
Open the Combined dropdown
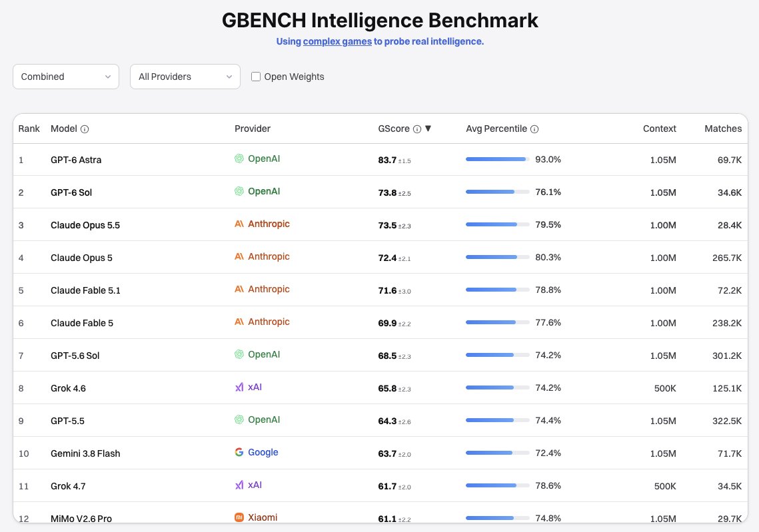pos(66,77)
